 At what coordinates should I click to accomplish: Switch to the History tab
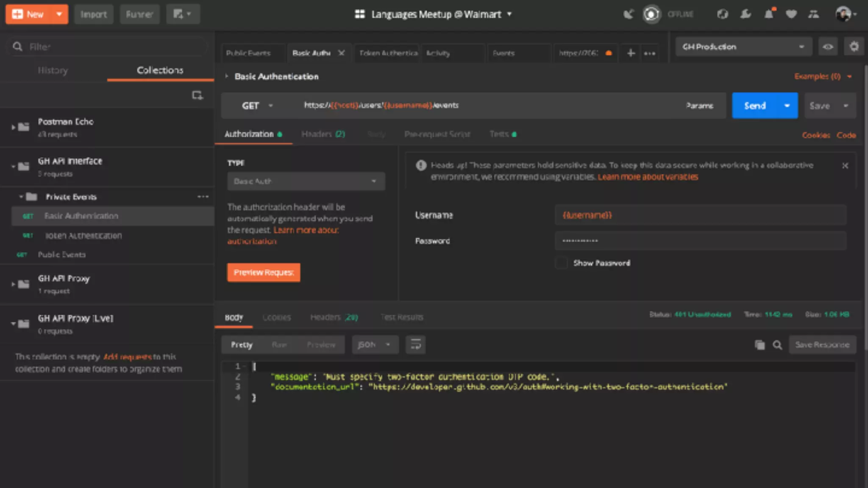click(53, 70)
